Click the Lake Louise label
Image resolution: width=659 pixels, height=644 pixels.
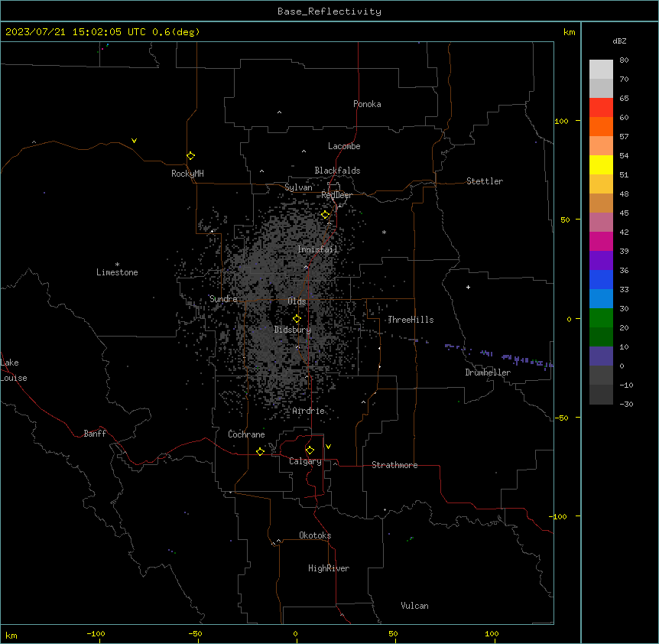click(14, 370)
